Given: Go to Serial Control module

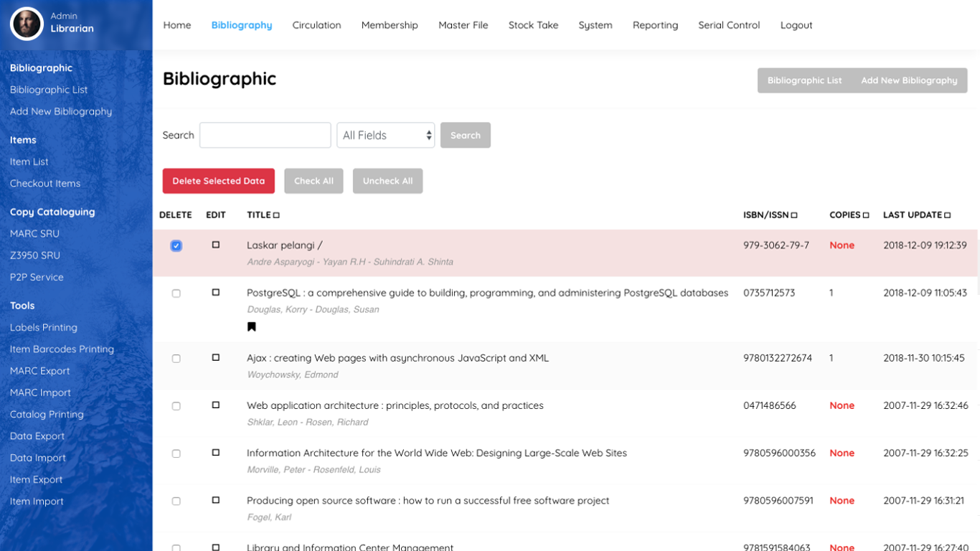Looking at the screenshot, I should point(728,25).
